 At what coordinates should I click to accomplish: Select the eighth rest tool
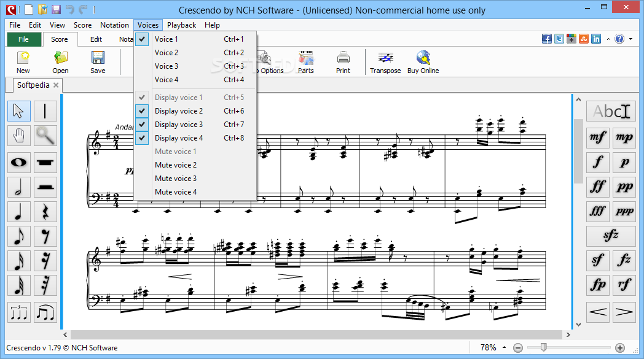tap(45, 236)
